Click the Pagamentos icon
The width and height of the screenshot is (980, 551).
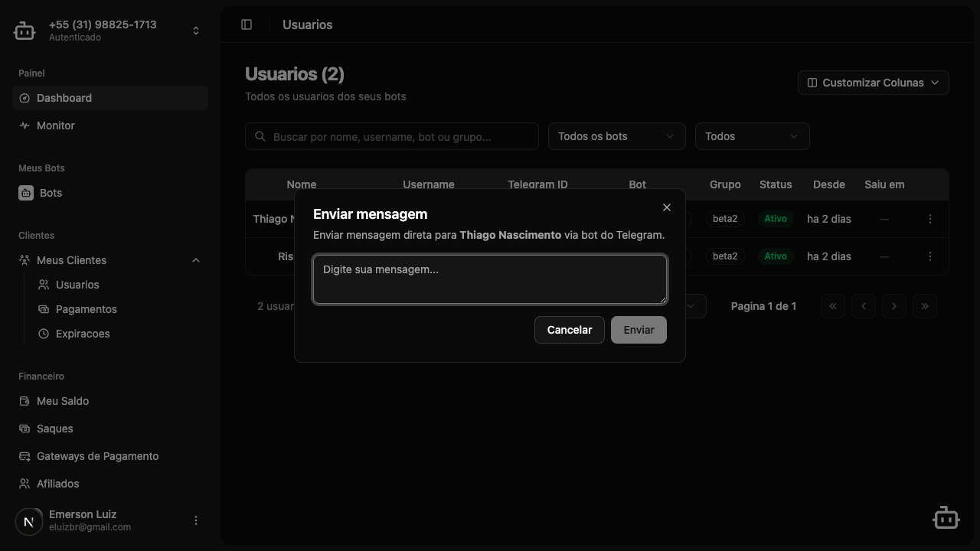pos(44,309)
